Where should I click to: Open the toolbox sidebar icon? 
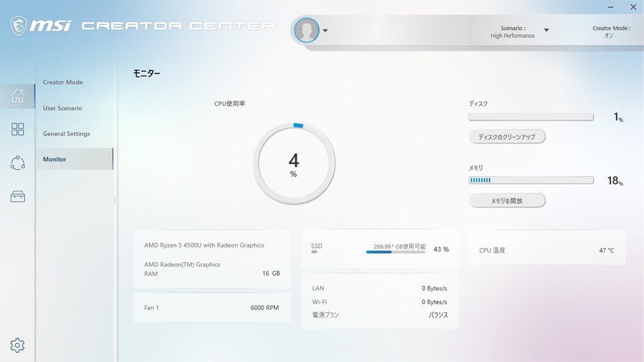tap(18, 196)
